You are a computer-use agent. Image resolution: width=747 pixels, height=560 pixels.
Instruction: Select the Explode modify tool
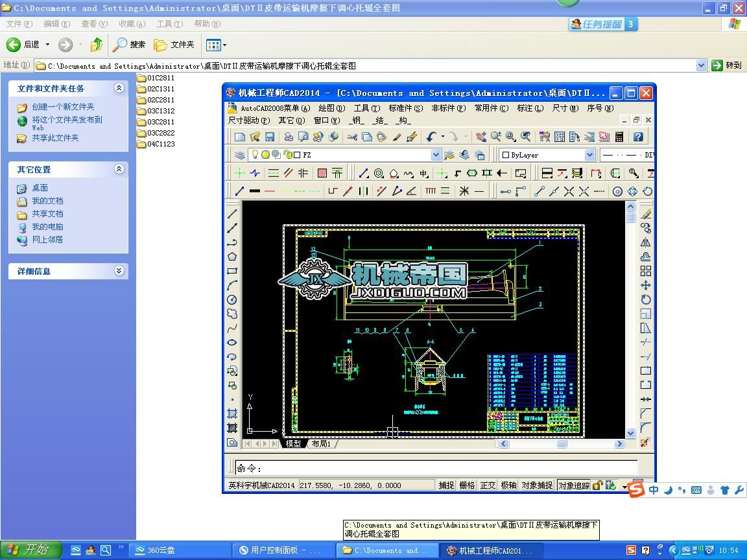click(646, 442)
